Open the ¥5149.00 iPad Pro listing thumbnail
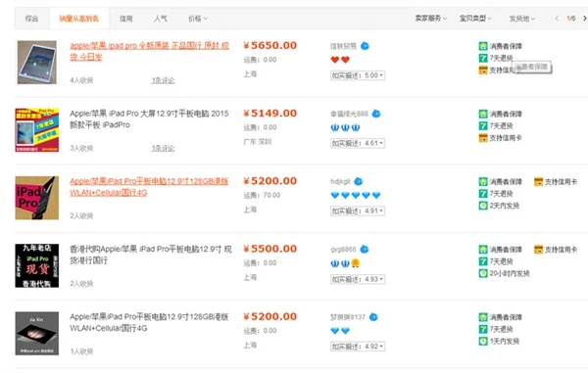This screenshot has width=588, height=373. [x=37, y=130]
